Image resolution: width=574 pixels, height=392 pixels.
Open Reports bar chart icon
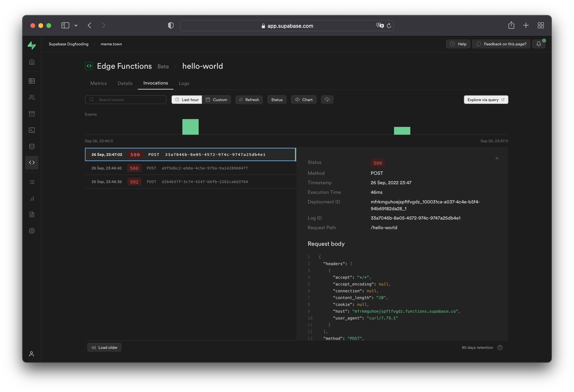pyautogui.click(x=32, y=198)
